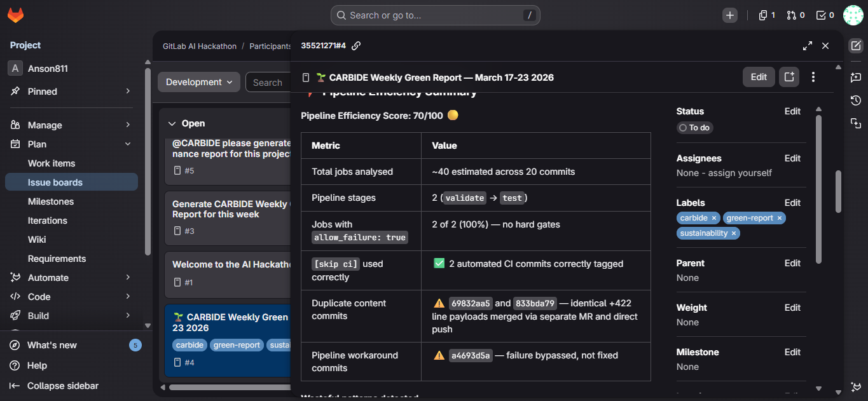This screenshot has width=868, height=401.
Task: Click the second right-rail icon
Action: click(856, 77)
